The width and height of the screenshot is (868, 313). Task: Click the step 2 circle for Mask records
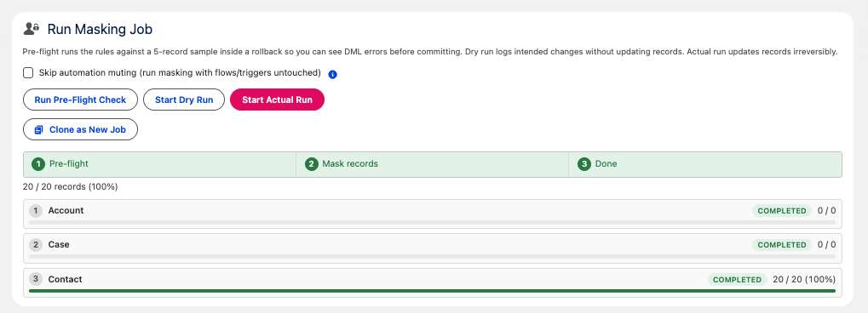coord(312,164)
